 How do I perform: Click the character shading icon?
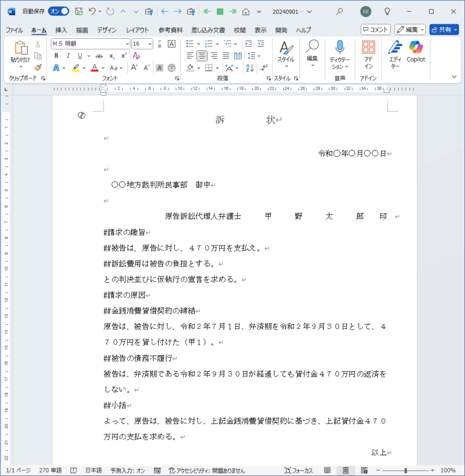coord(160,67)
